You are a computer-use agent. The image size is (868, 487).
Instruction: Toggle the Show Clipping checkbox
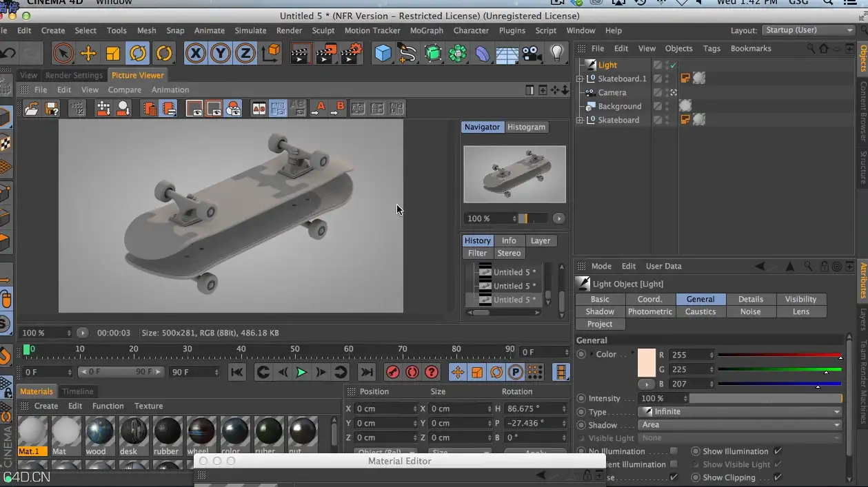(x=778, y=477)
